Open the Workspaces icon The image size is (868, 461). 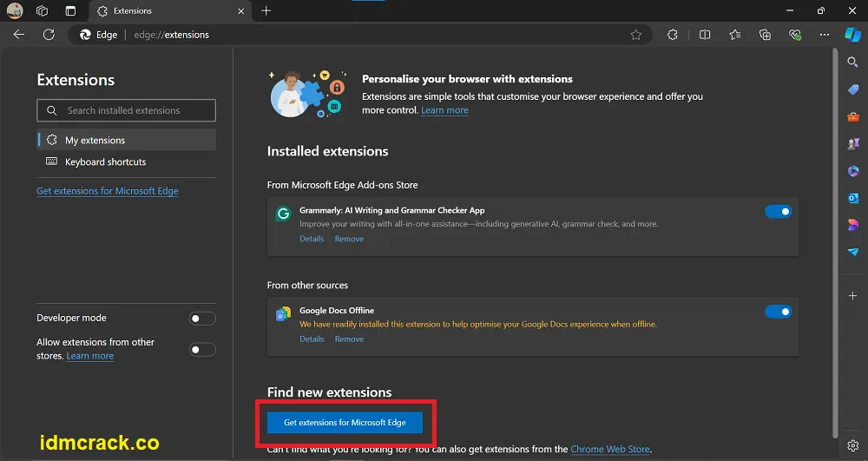point(42,10)
